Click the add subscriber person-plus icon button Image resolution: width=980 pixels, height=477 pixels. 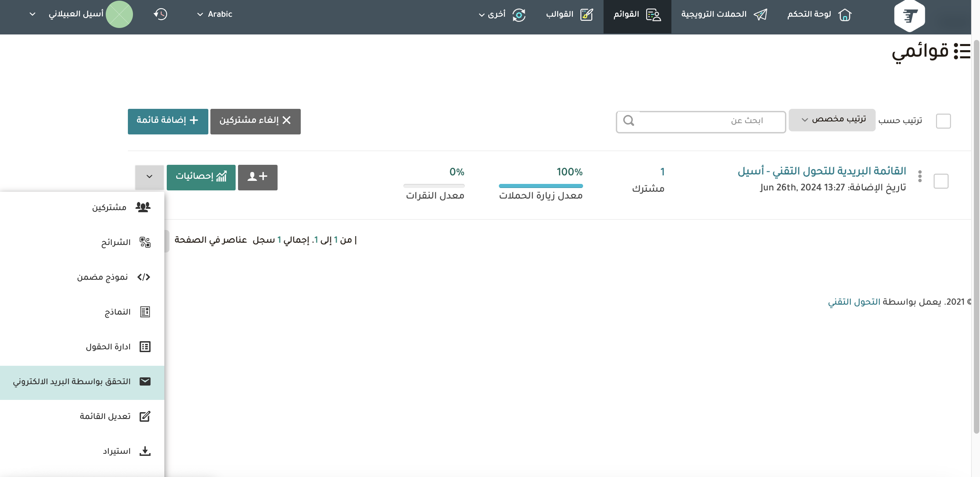(x=257, y=177)
